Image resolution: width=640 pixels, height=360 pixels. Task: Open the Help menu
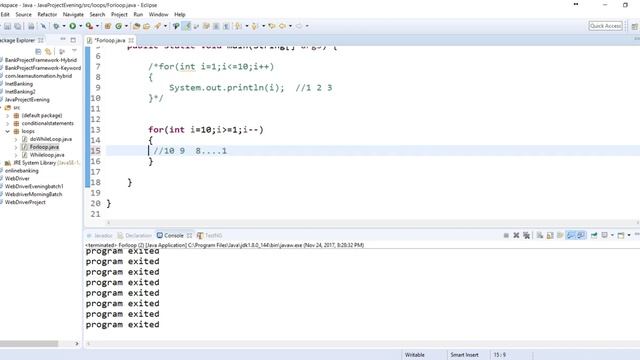(180, 14)
